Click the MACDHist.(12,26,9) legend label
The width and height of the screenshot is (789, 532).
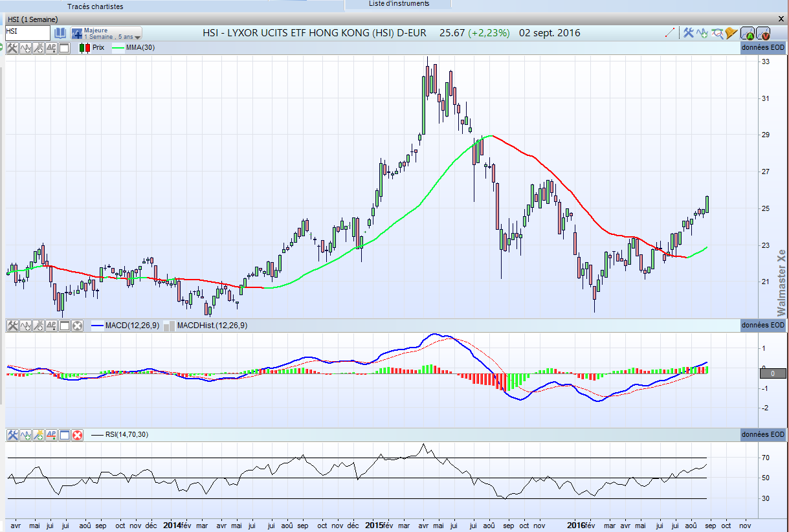[x=212, y=326]
